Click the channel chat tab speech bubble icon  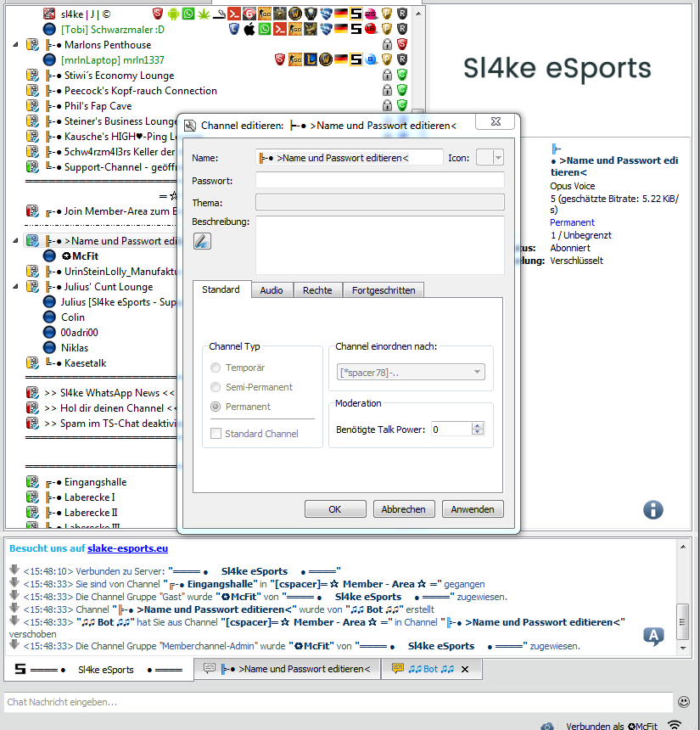coord(210,669)
